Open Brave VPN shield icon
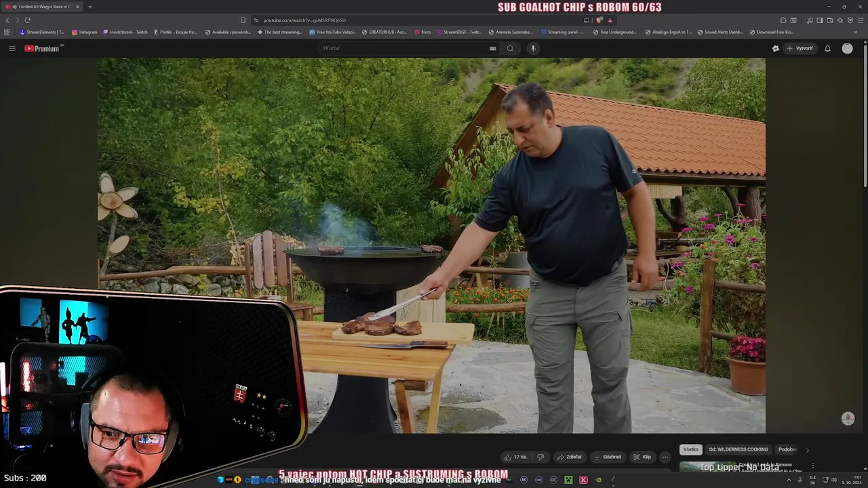The image size is (868, 488). 850,20
